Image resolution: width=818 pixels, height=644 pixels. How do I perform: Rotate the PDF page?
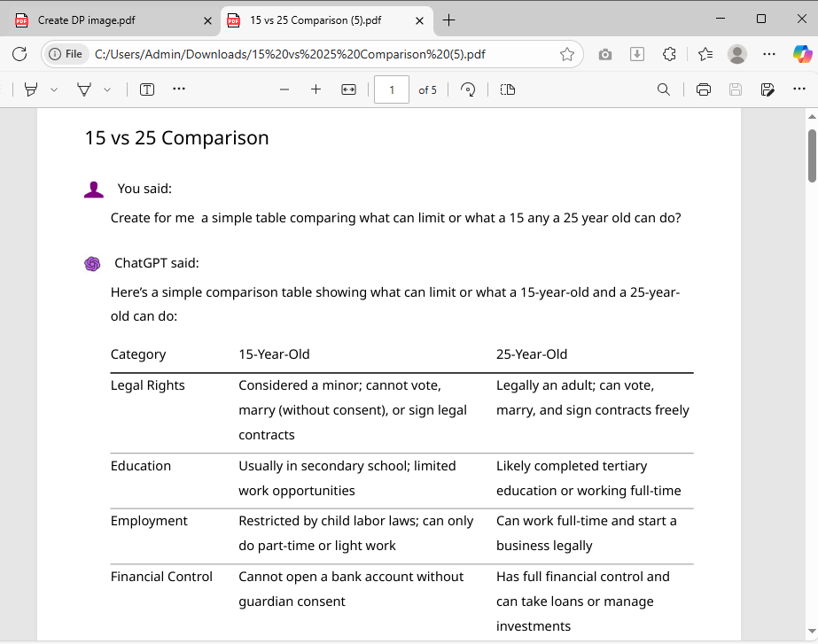(x=467, y=89)
